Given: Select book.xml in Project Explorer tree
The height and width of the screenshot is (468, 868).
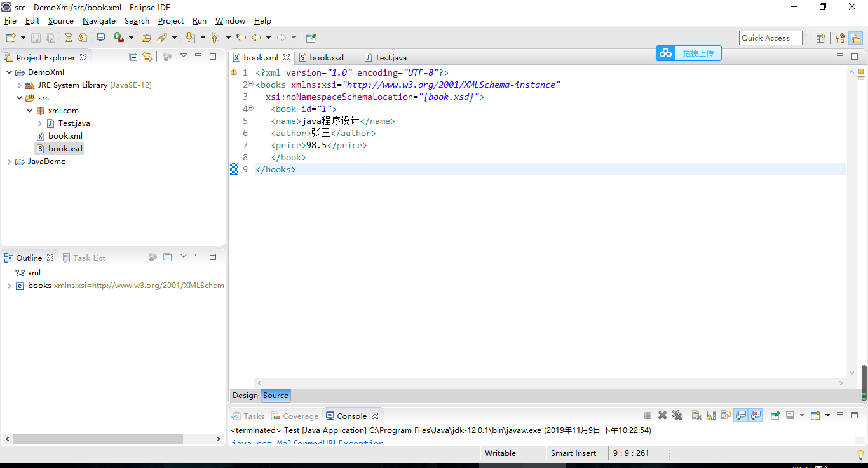Looking at the screenshot, I should pos(60,136).
